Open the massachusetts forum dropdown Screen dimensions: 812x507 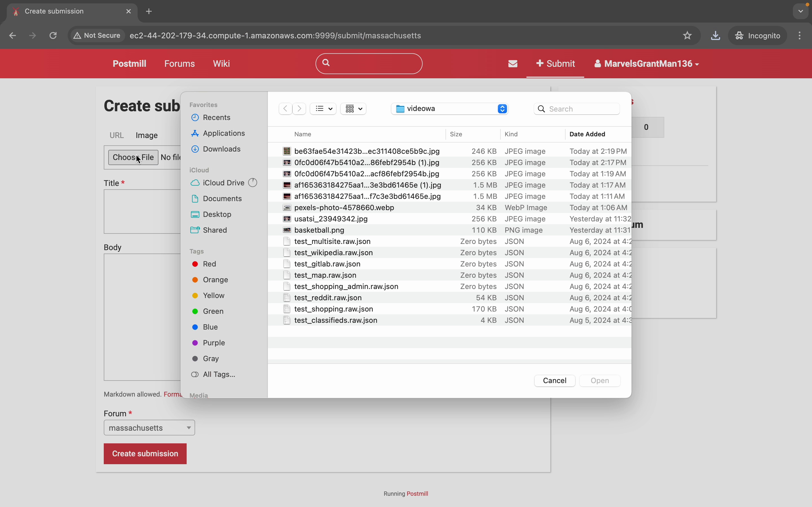[x=149, y=428]
